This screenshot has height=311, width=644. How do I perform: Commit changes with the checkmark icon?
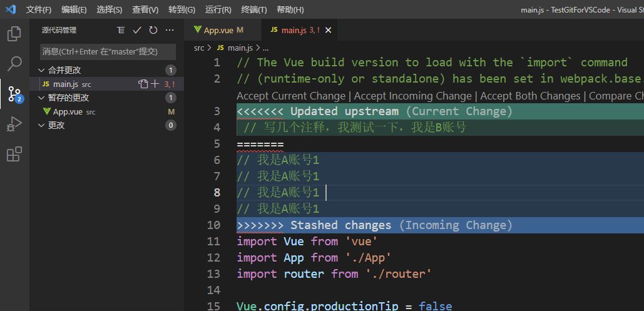[137, 30]
